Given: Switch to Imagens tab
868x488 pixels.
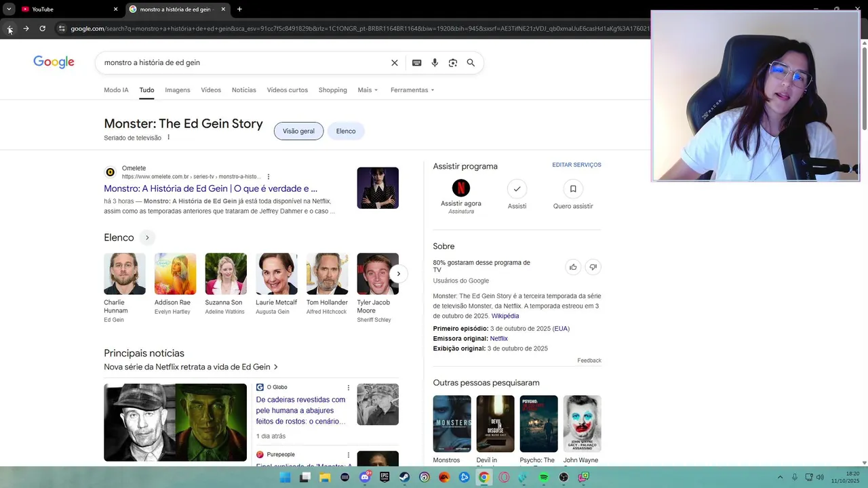Looking at the screenshot, I should (178, 90).
